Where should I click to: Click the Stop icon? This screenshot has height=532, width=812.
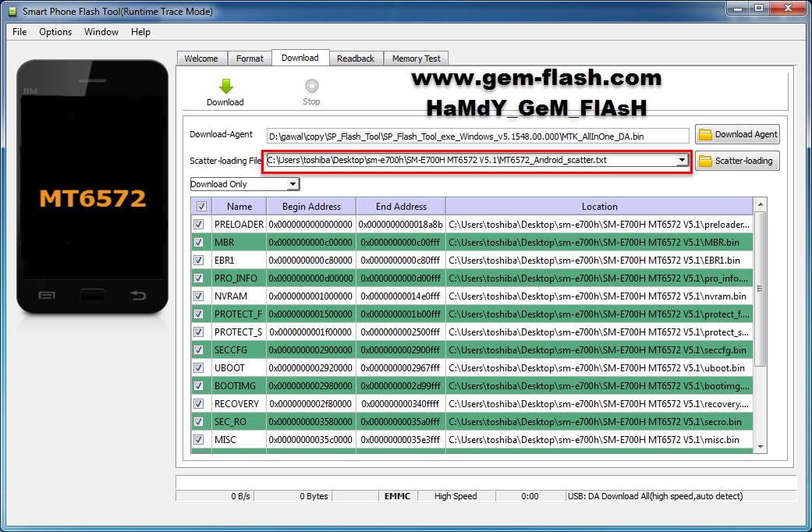tap(312, 86)
